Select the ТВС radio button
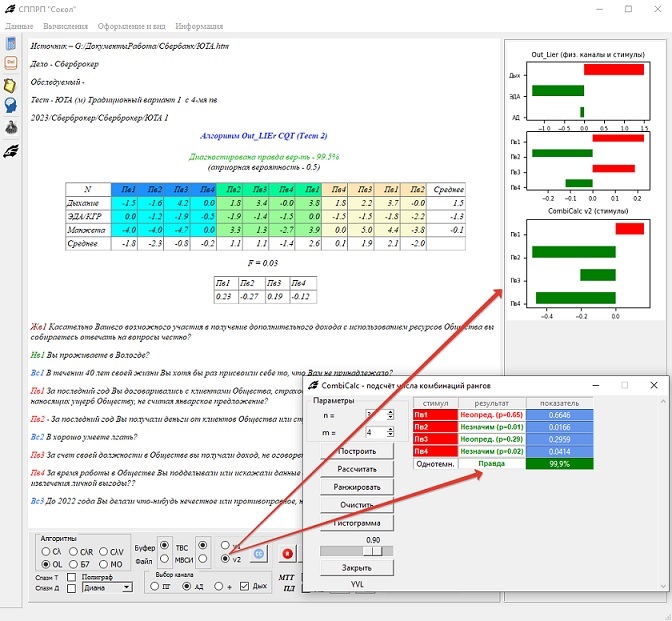This screenshot has height=621, width=672. pyautogui.click(x=202, y=545)
